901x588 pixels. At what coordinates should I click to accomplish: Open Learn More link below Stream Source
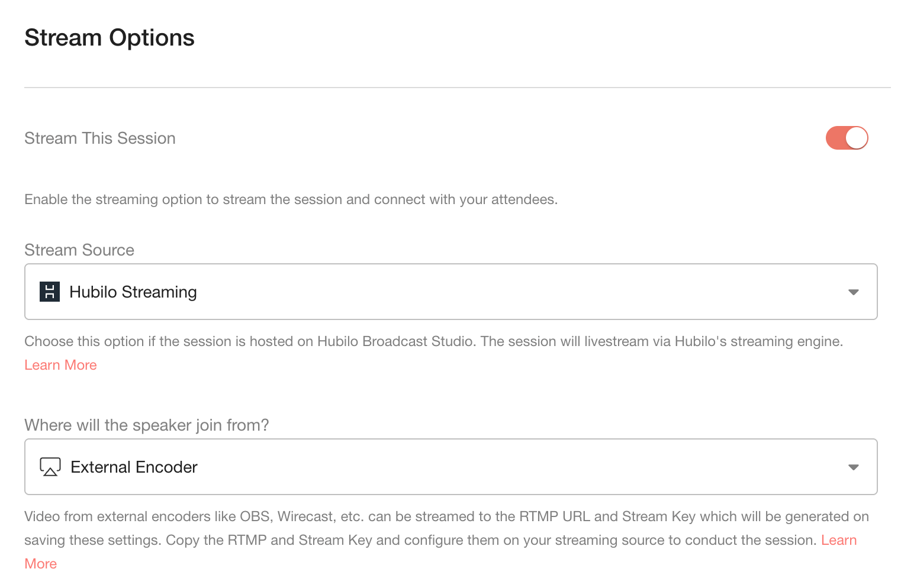[x=60, y=365]
